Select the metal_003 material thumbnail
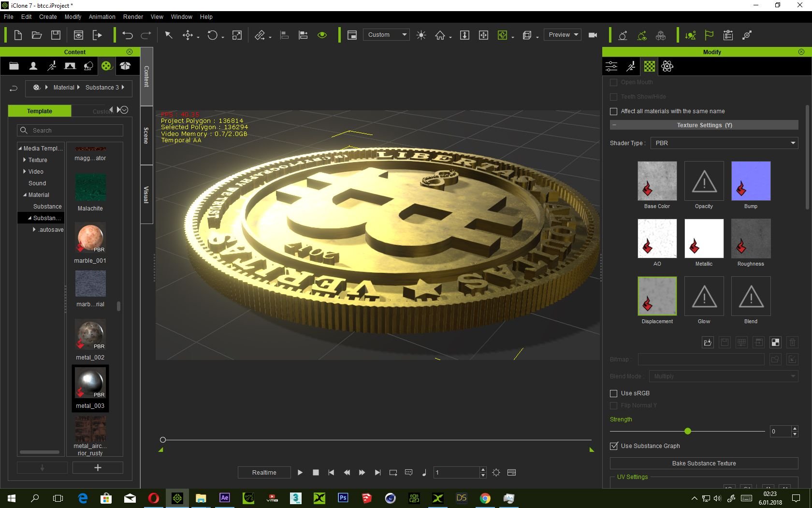The image size is (812, 508). (x=90, y=383)
